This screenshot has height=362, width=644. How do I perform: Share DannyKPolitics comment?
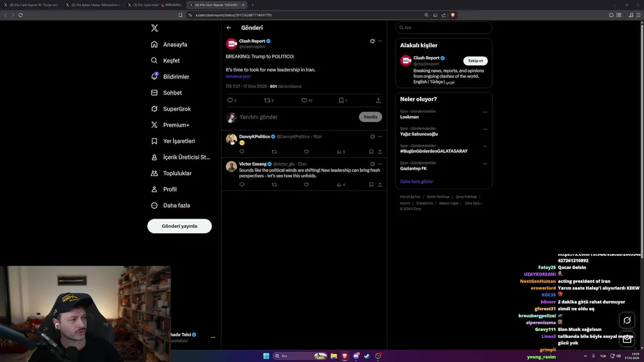pos(379,151)
